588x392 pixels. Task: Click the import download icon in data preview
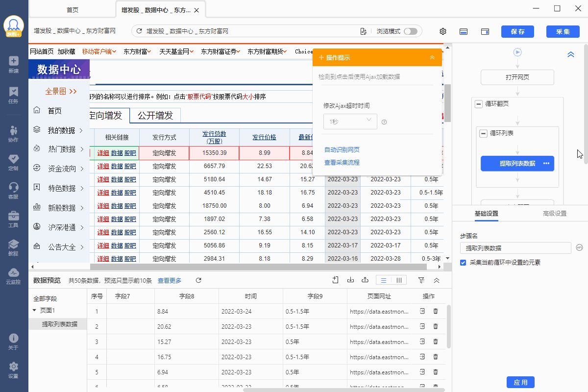(350, 280)
